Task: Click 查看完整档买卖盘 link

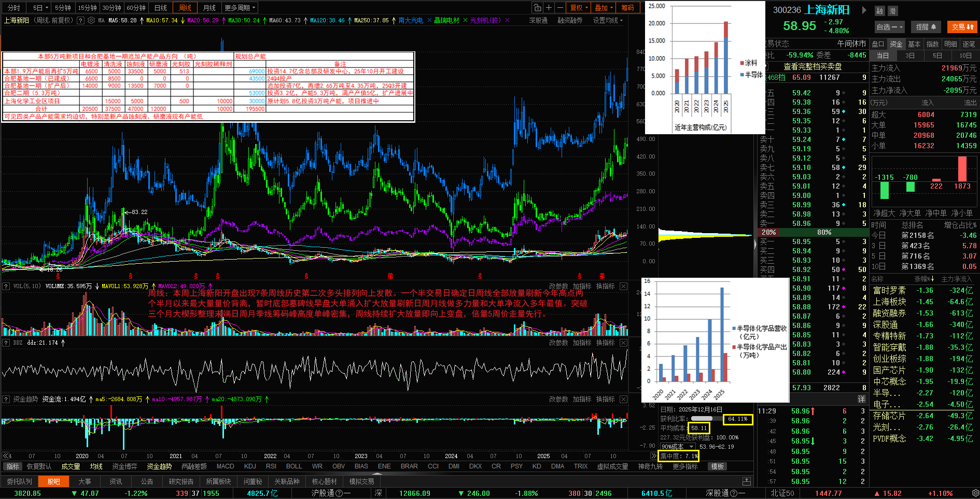Action: 813,67
